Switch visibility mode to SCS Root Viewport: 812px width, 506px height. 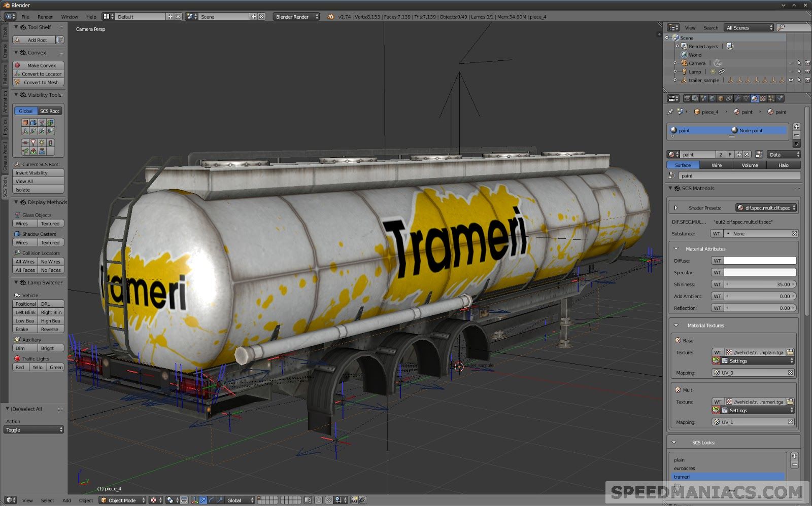click(x=49, y=111)
